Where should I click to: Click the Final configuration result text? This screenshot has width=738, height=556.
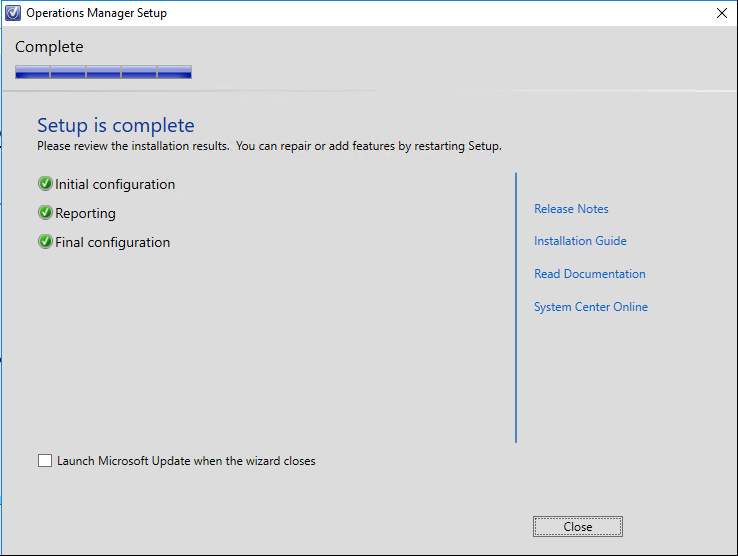tap(112, 242)
